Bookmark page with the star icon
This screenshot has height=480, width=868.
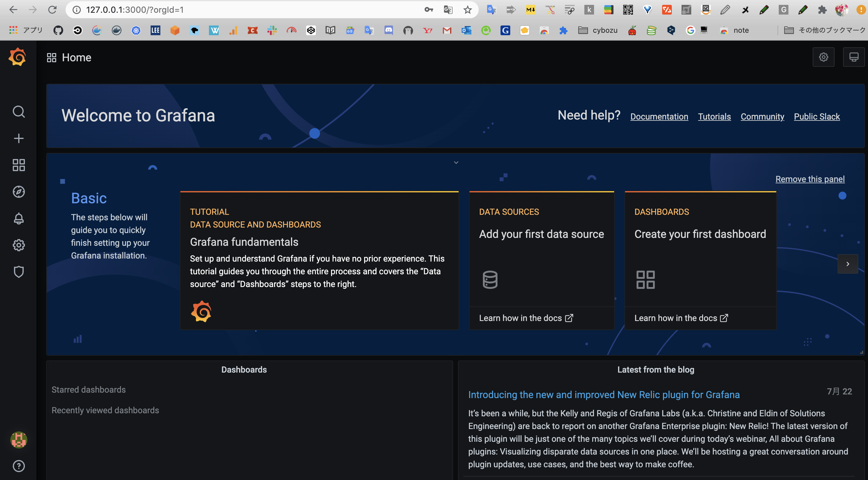(x=467, y=10)
